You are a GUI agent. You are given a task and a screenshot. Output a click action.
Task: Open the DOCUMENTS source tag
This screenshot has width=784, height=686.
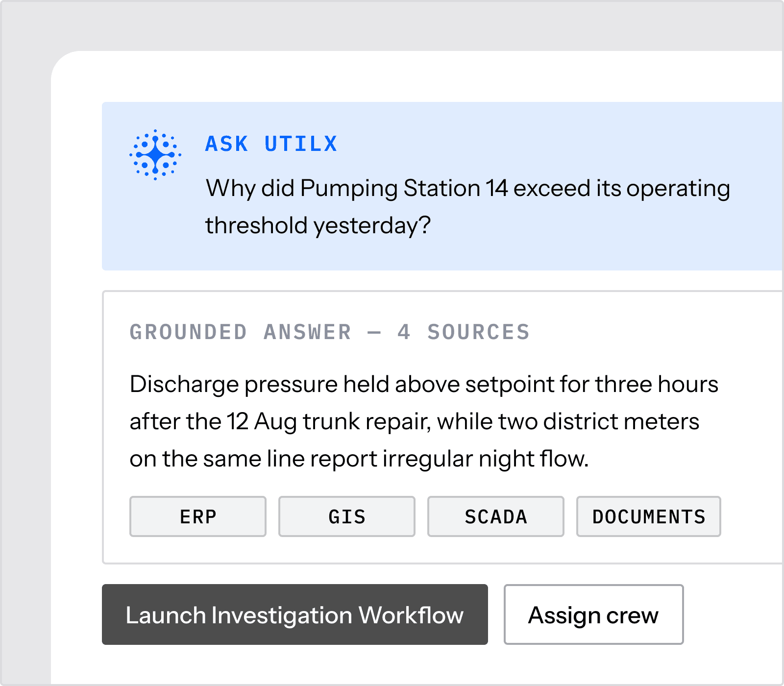point(649,516)
